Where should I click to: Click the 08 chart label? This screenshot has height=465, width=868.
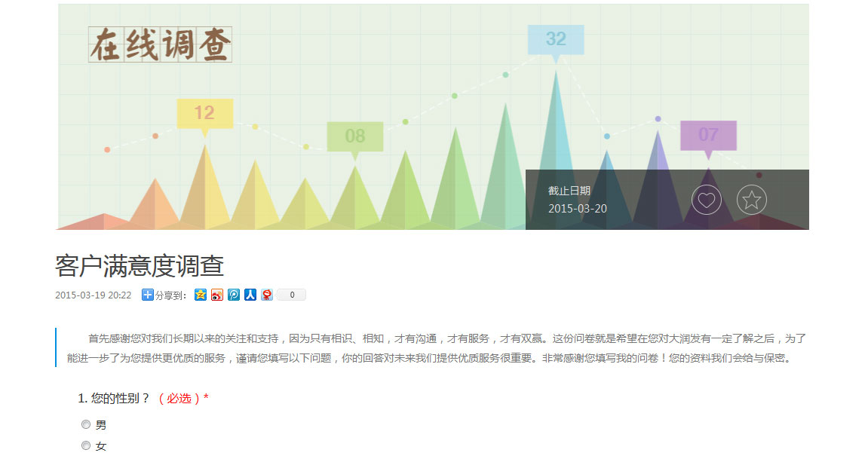pos(355,136)
